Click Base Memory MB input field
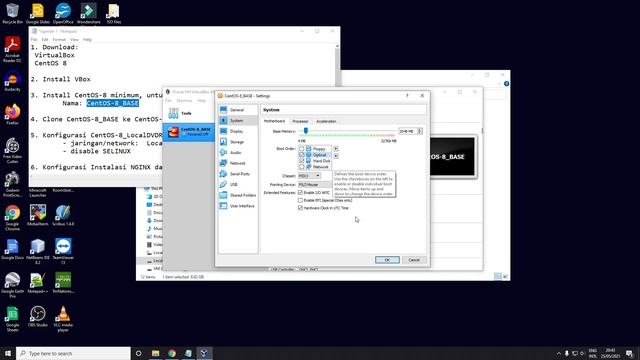This screenshot has height=360, width=640. click(x=407, y=131)
